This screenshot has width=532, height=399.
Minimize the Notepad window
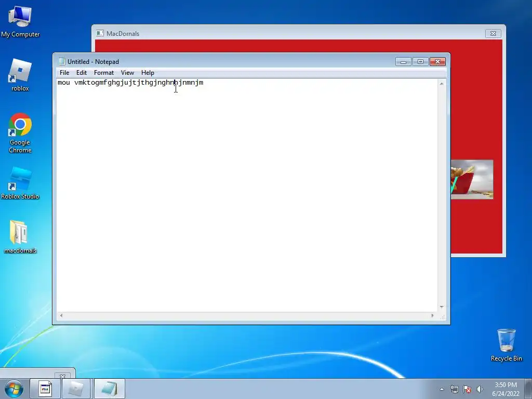(403, 62)
